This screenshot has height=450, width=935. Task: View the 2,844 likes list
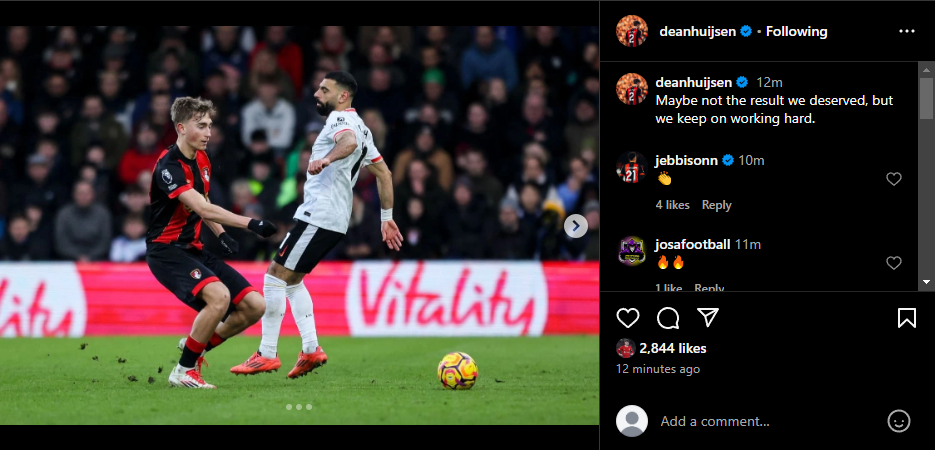tap(673, 348)
